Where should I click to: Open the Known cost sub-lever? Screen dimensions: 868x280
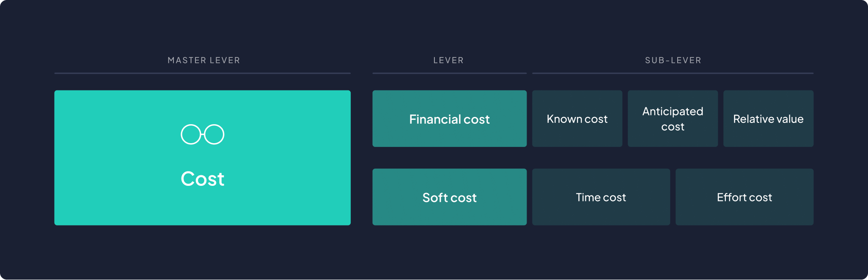577,119
